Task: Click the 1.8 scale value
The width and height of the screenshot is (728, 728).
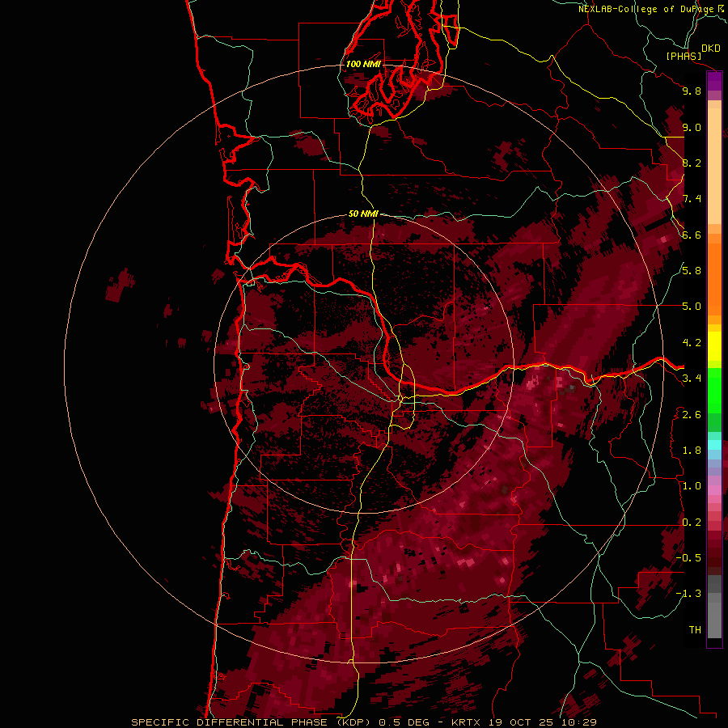Action: coord(692,451)
